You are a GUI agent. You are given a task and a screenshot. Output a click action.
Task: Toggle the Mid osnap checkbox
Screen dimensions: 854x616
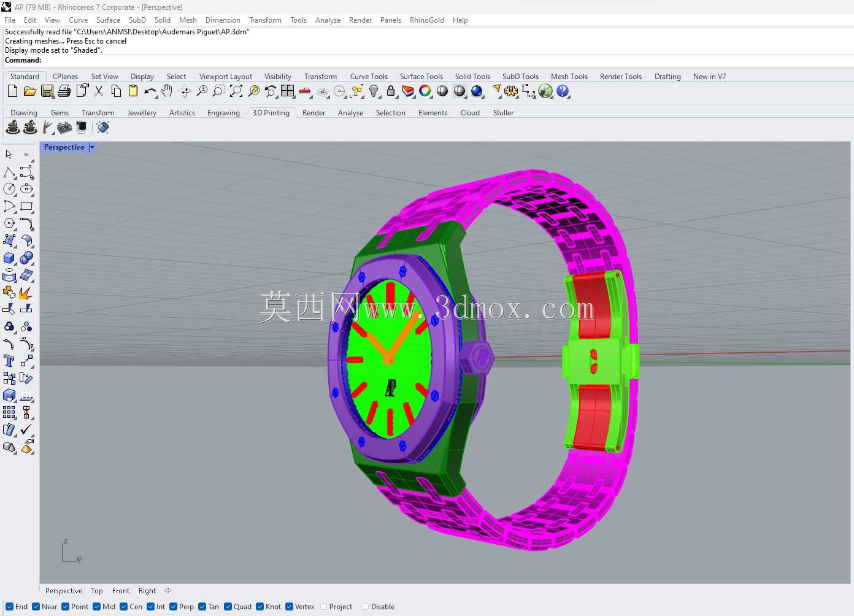click(x=97, y=607)
